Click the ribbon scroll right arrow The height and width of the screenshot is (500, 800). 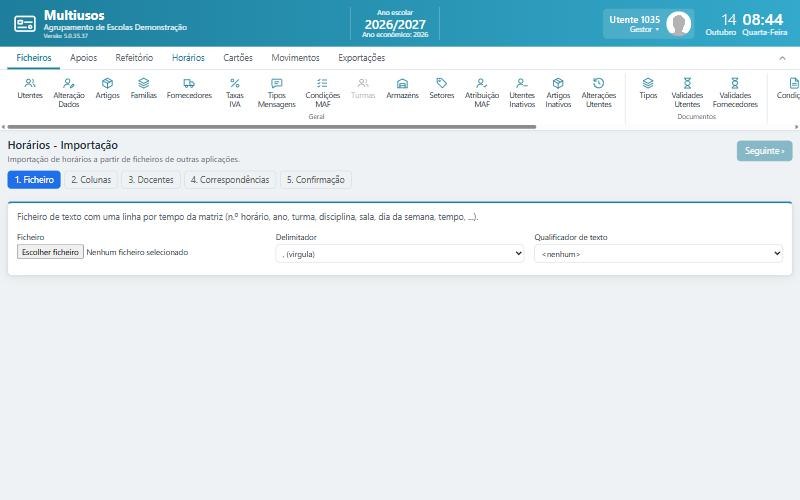click(796, 127)
